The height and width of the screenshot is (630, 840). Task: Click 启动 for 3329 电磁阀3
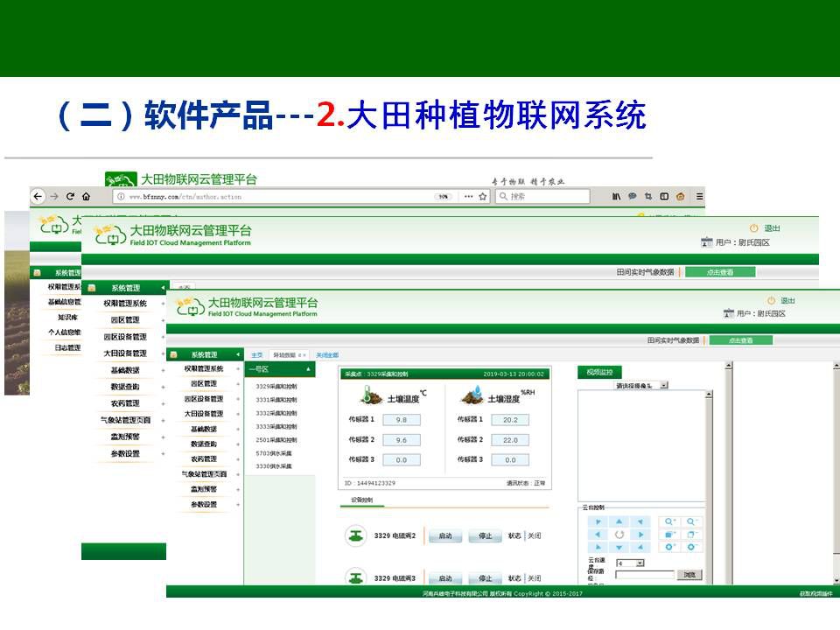[x=445, y=578]
